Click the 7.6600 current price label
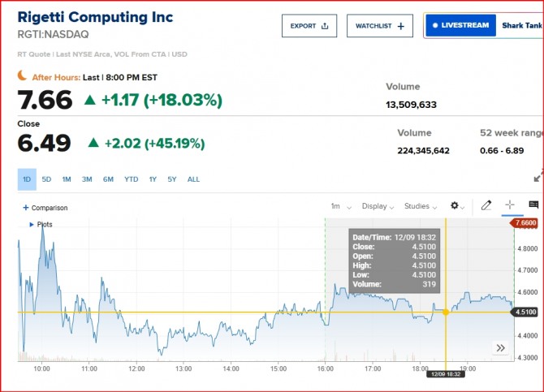 click(x=526, y=222)
